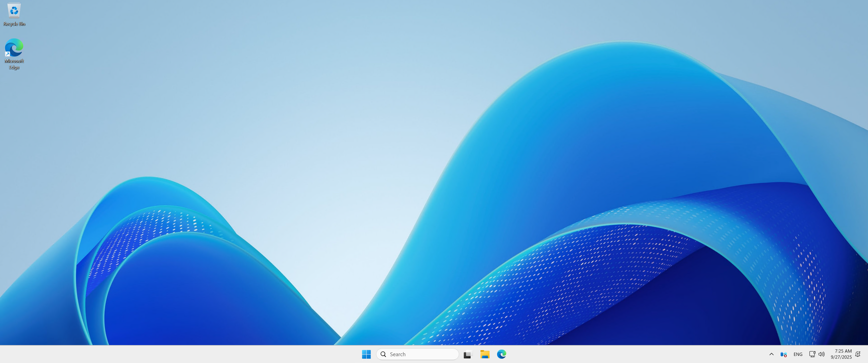The width and height of the screenshot is (868, 363).
Task: Show the desktop via the taskbar's right edge
Action: [867, 354]
